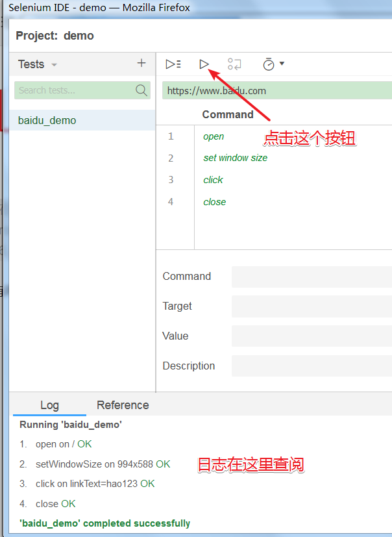This screenshot has width=392, height=537.
Task: Select baidu_demo test in list
Action: (82, 120)
